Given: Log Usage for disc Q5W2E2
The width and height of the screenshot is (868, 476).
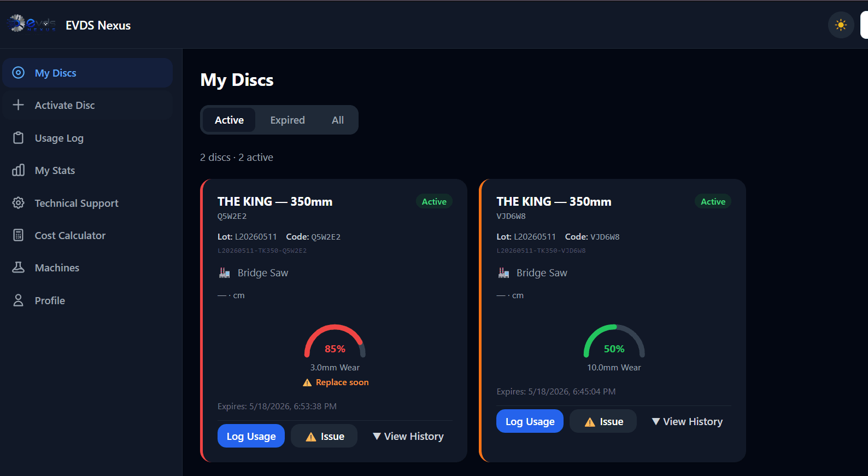Looking at the screenshot, I should coord(251,436).
